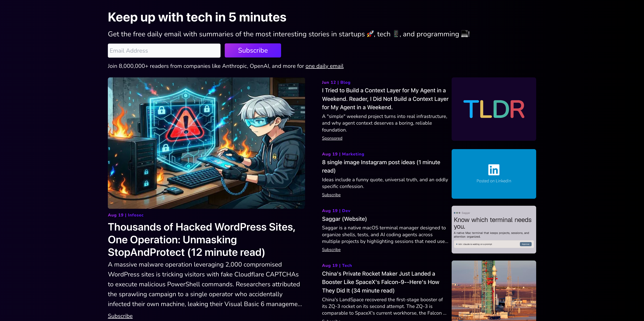Screen dimensions: 644x321
Task: Click Subscribe link under WordPress article
Action: [120, 316]
